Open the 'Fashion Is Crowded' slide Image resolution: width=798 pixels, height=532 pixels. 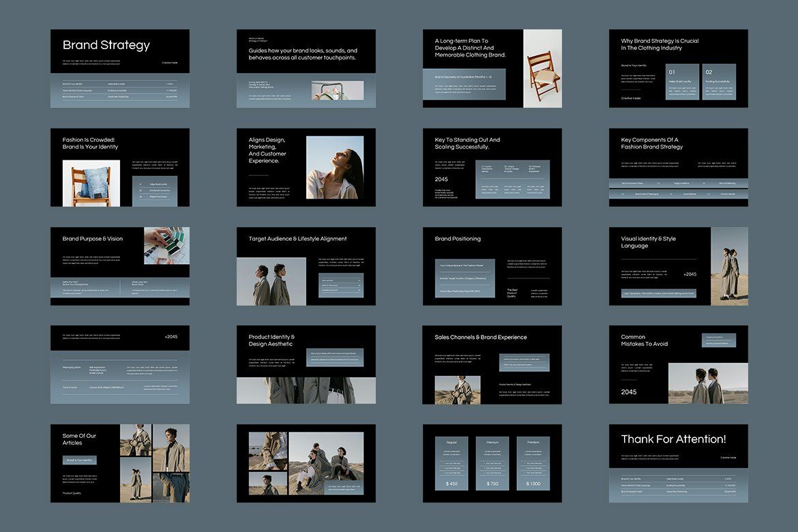click(119, 168)
